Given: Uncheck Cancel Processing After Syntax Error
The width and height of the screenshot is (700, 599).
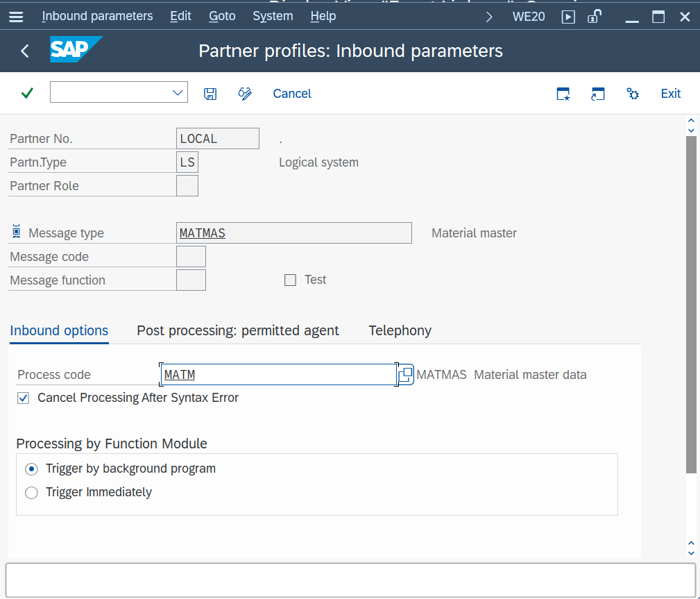Looking at the screenshot, I should click(x=24, y=398).
